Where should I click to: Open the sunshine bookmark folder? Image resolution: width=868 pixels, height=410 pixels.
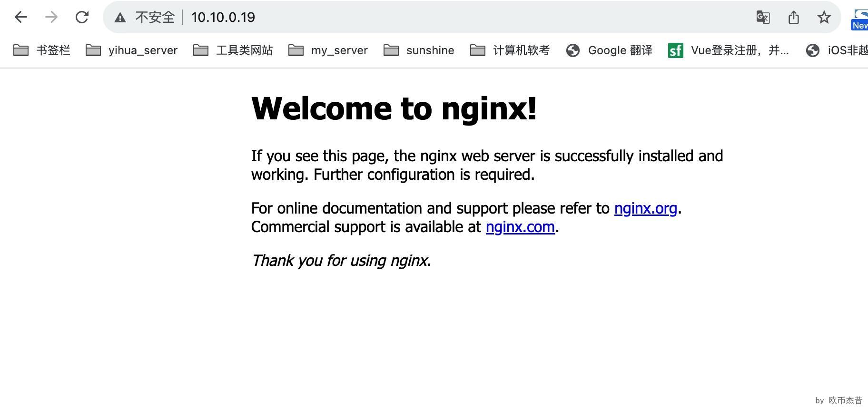pyautogui.click(x=419, y=50)
